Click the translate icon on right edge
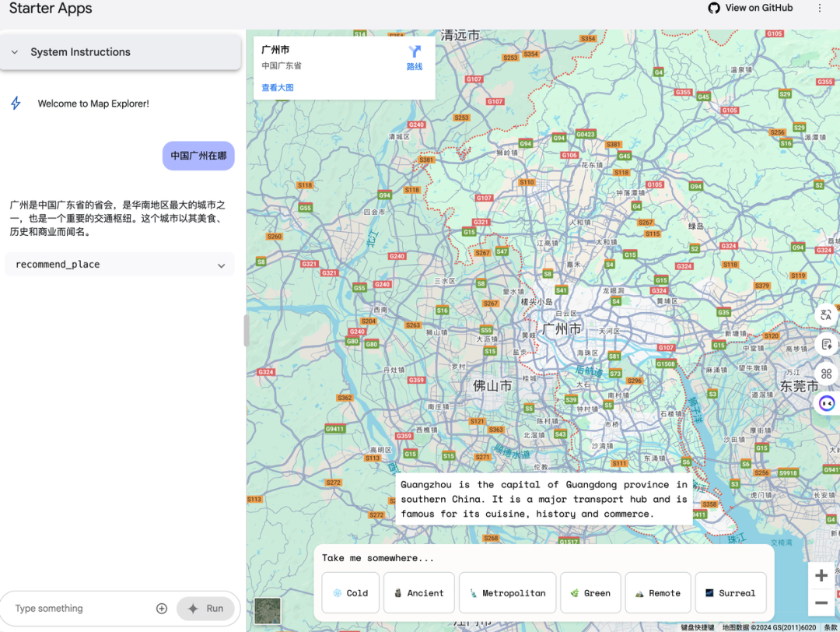The image size is (840, 632). tap(826, 314)
